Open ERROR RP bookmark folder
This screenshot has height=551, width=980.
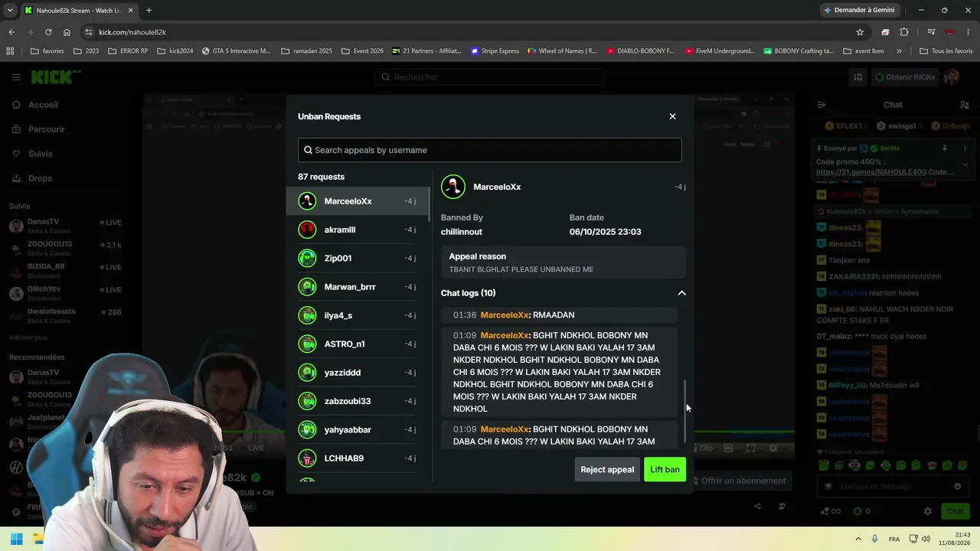(x=128, y=51)
